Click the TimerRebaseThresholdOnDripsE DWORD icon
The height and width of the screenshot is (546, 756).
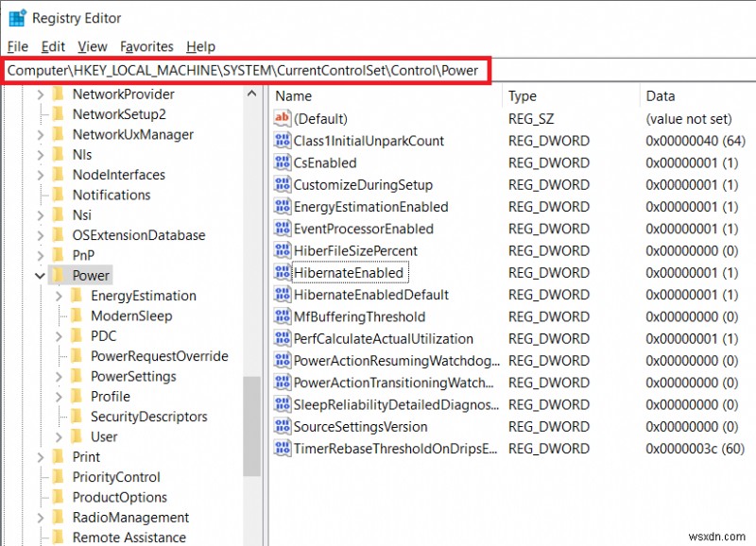tap(282, 448)
